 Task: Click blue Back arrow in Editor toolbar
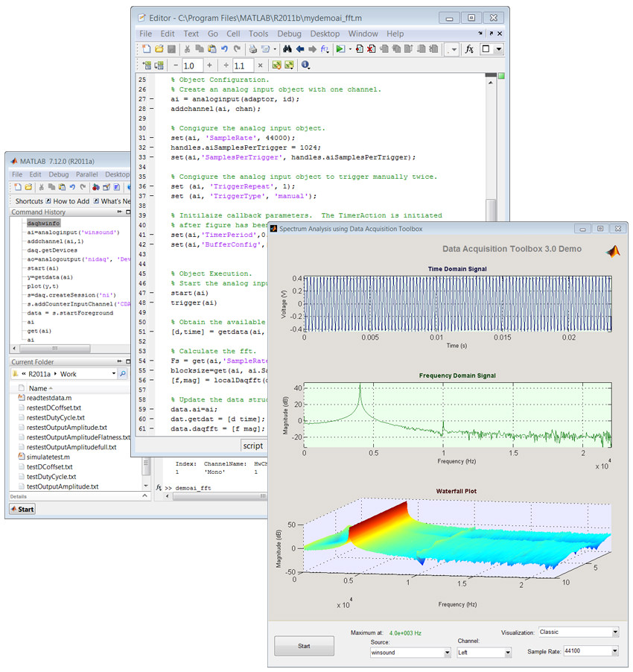[x=300, y=49]
